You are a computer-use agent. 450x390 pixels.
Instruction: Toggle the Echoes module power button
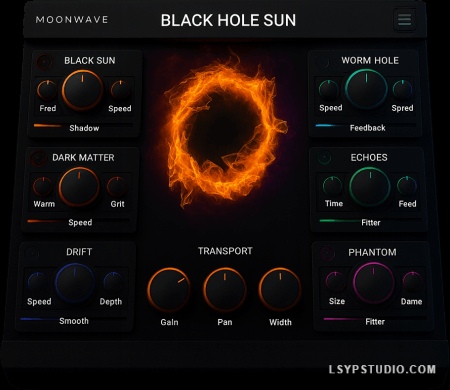click(324, 158)
